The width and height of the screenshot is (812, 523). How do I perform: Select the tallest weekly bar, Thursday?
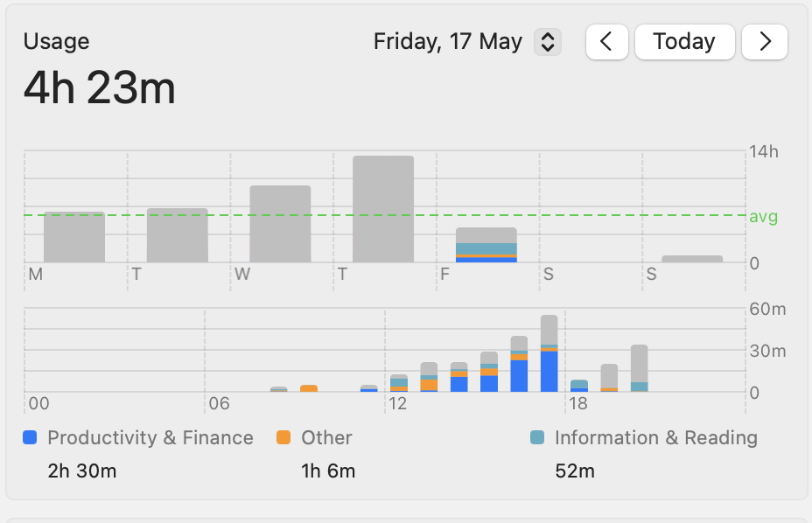click(383, 209)
